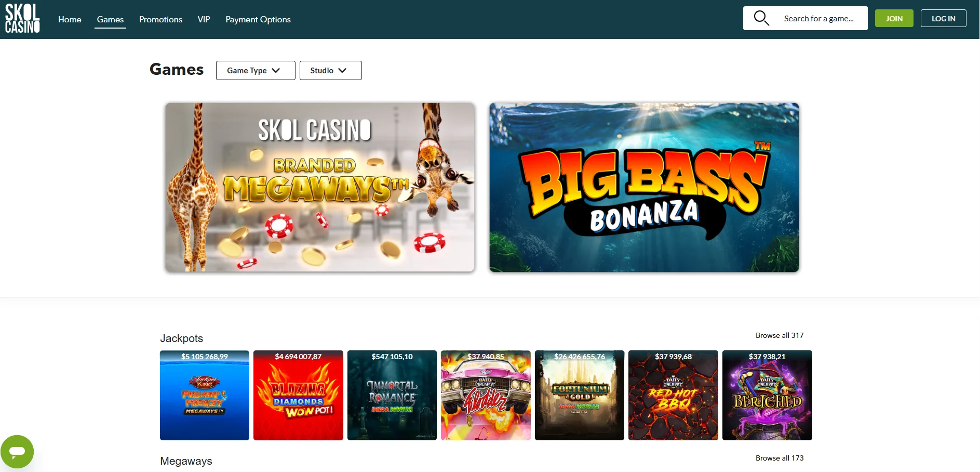
Task: Open Payment Options in navigation
Action: tap(258, 19)
